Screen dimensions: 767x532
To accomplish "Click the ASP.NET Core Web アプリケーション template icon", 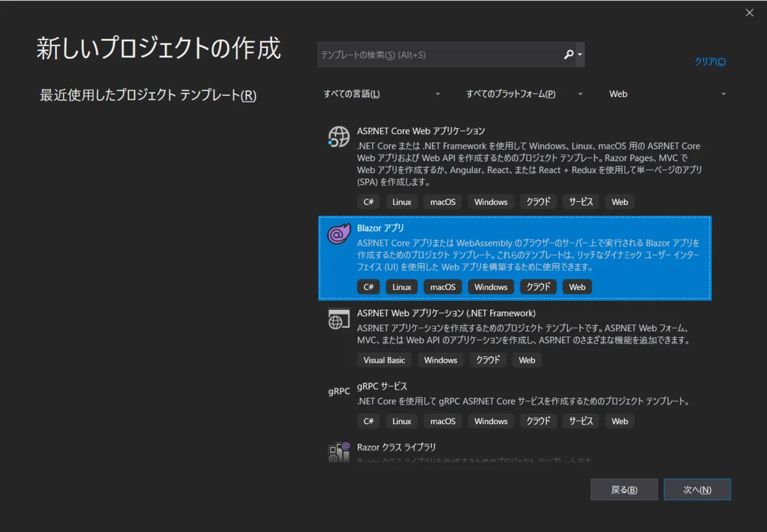I will pos(338,136).
